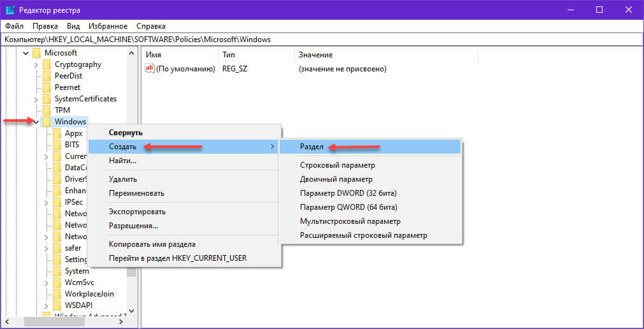
Task: Click the Appx folder icon
Action: pos(57,133)
